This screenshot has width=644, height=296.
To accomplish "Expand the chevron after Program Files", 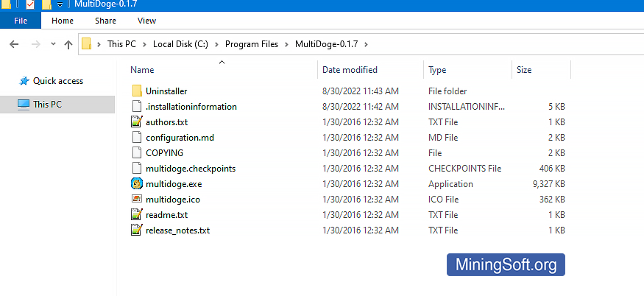I will point(286,44).
